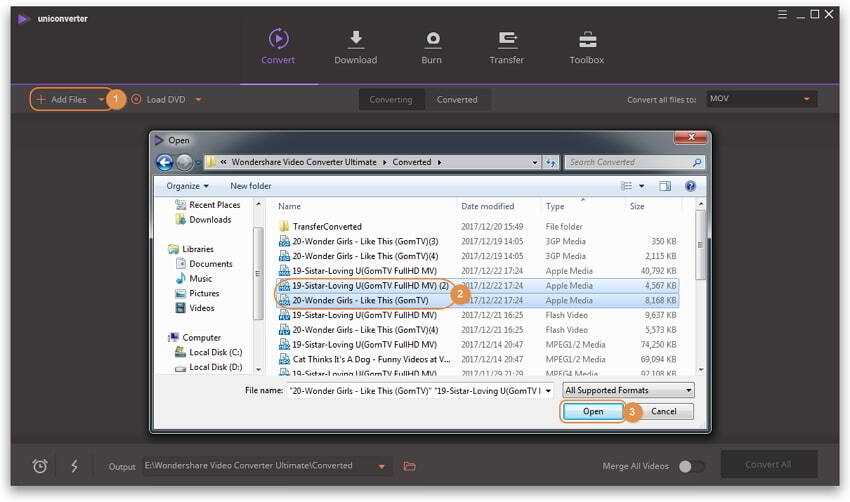The height and width of the screenshot is (502, 850).
Task: Expand the MOV output format dropdown
Action: [x=762, y=99]
